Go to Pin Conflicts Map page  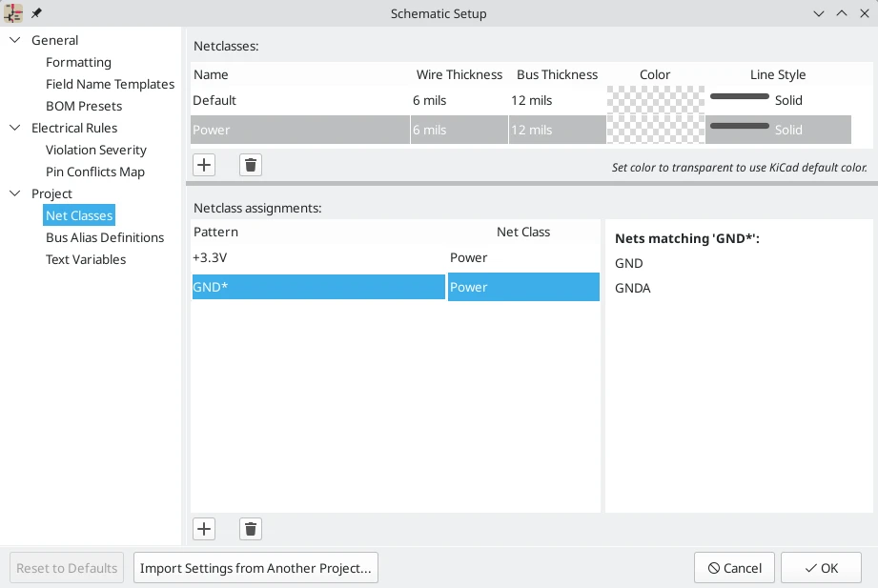[95, 172]
